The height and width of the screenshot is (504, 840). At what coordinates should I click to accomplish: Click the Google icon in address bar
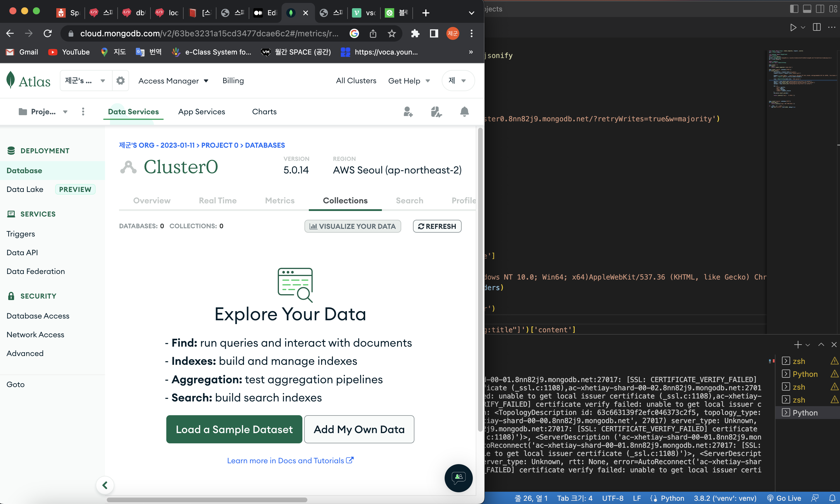point(354,33)
